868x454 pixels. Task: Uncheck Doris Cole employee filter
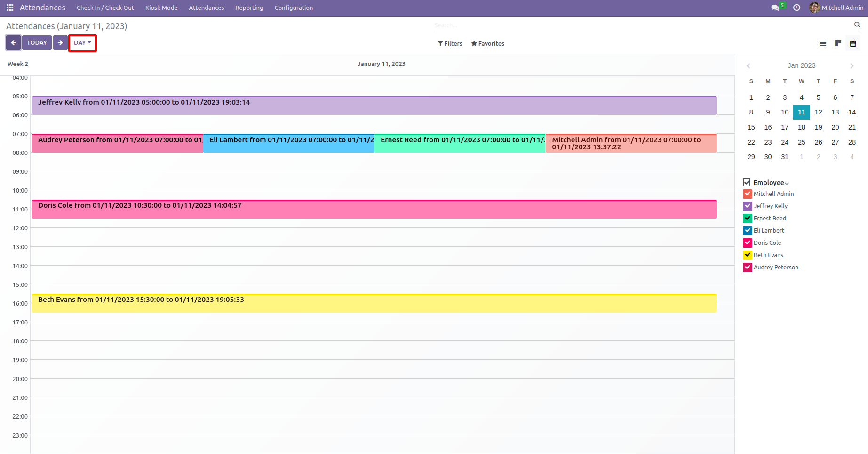click(748, 243)
